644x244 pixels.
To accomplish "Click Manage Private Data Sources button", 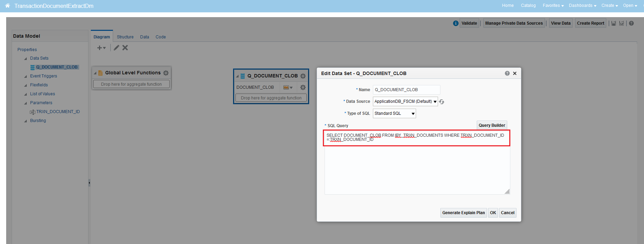I will (x=514, y=23).
